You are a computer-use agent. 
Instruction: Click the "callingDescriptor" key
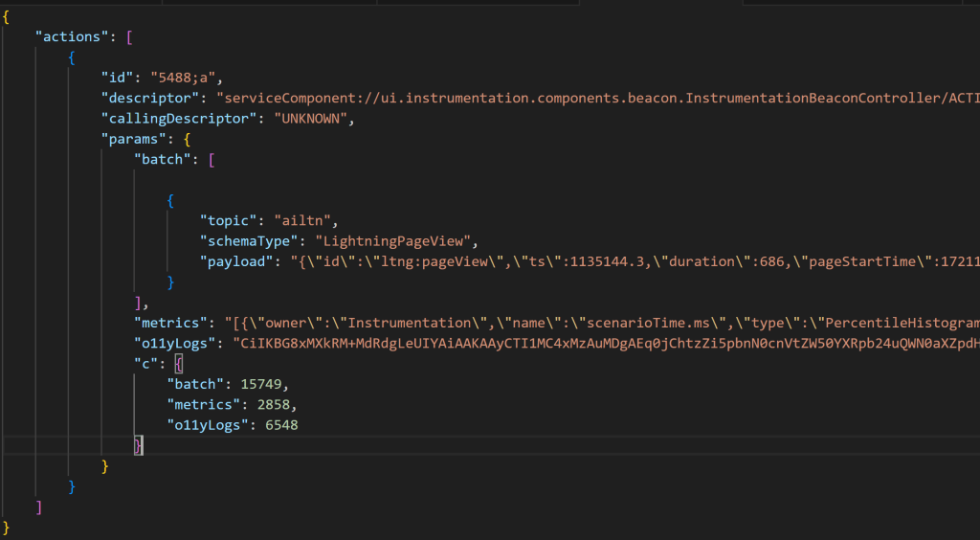click(x=179, y=119)
